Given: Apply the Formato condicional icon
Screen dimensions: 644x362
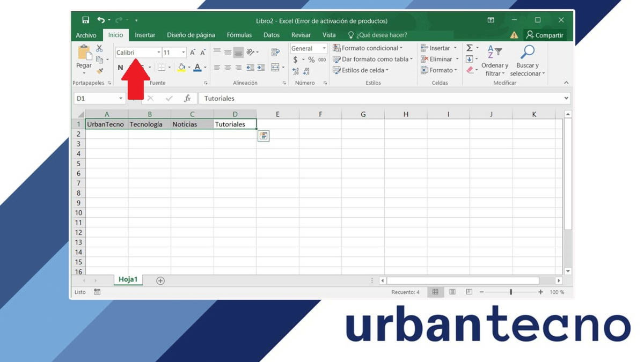Looking at the screenshot, I should 337,48.
